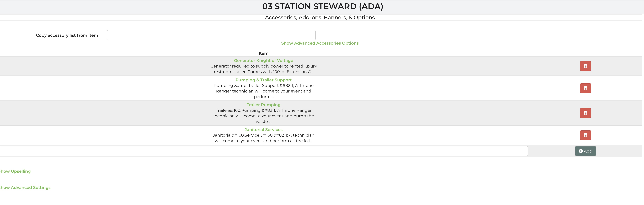Click the Copy accessory list from item label

[x=67, y=35]
